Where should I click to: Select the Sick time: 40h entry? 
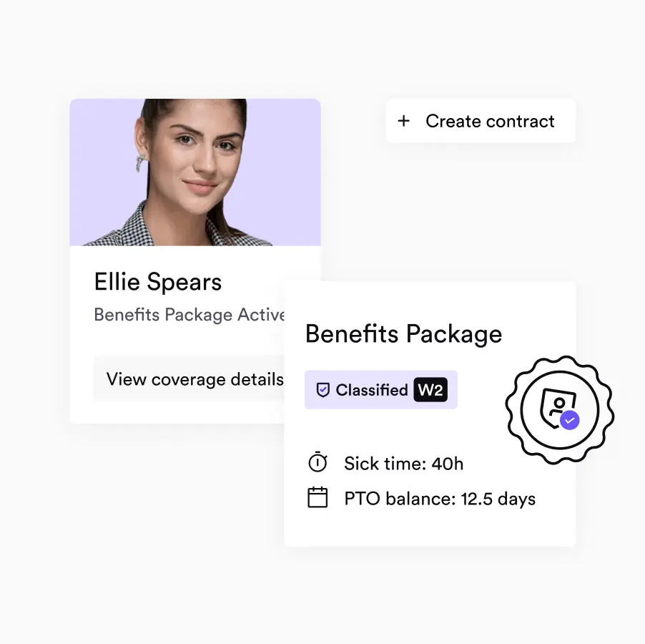[403, 464]
